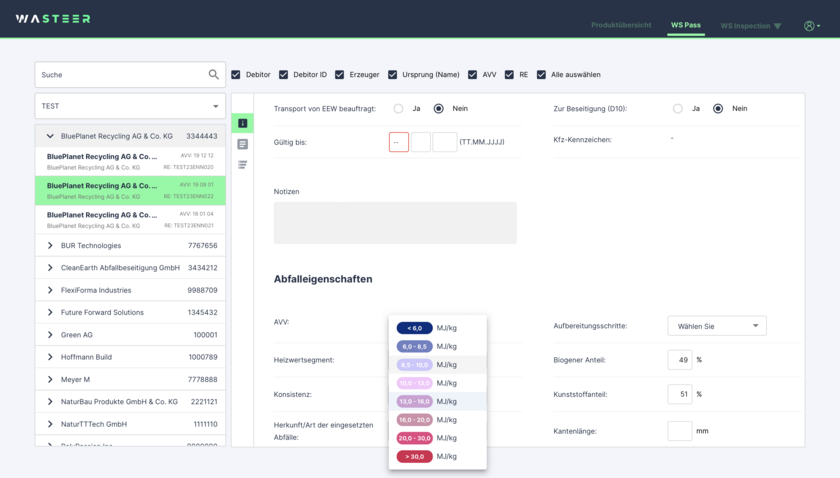Screen dimensions: 840x478
Task: Open the text lines icon in side strip
Action: pos(243,165)
